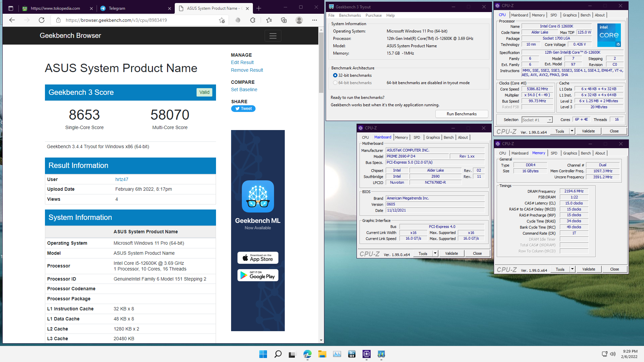Click the Geekbench ML app icon

point(258,196)
